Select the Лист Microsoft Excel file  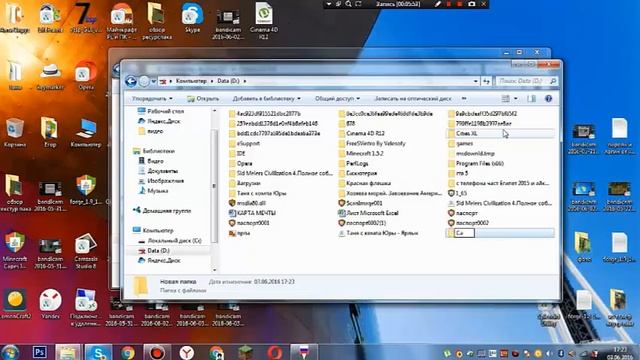(x=368, y=213)
